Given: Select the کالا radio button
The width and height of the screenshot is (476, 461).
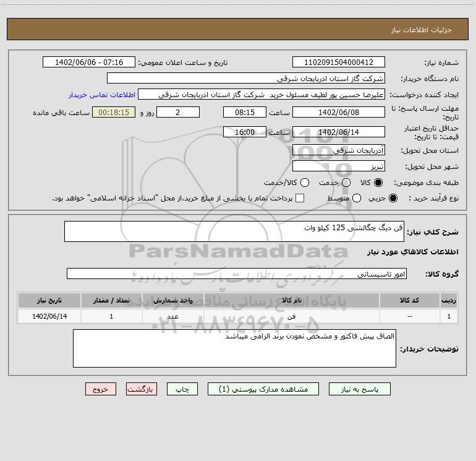Looking at the screenshot, I should 378,183.
